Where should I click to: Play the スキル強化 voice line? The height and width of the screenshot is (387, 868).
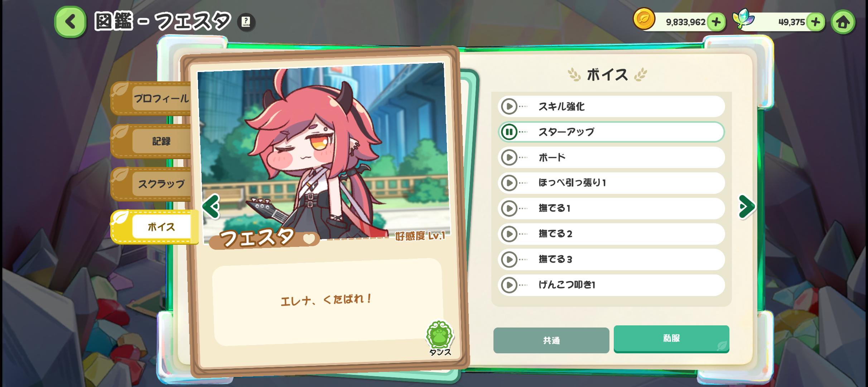coord(509,106)
